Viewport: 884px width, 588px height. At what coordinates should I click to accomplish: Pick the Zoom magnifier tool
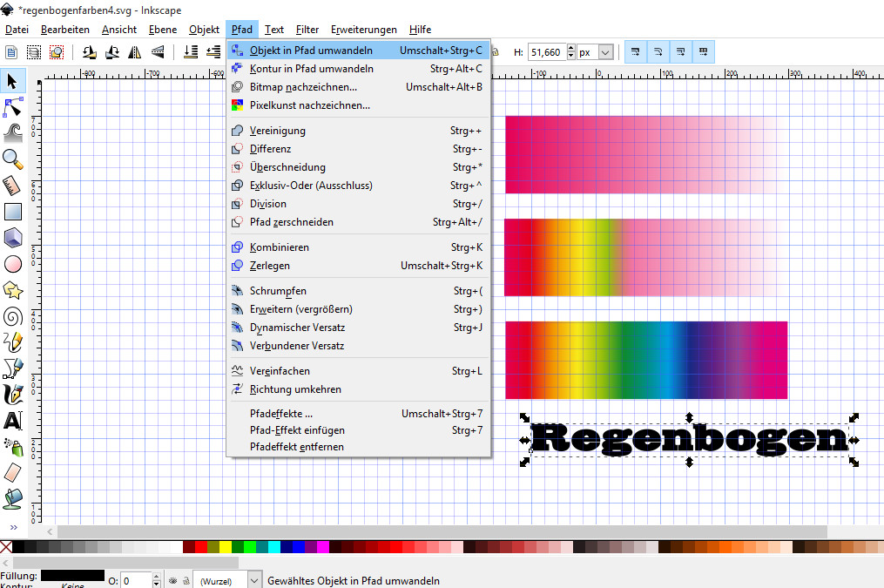point(13,159)
